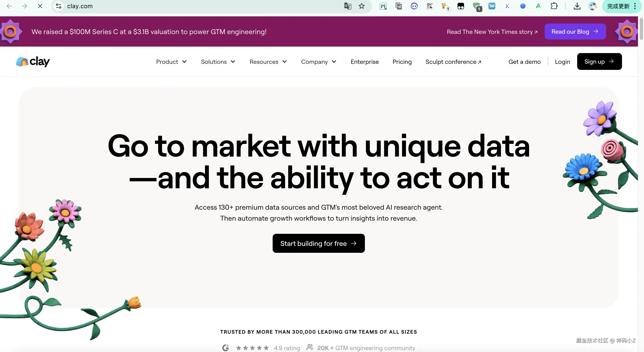Go to the Pricing page
The width and height of the screenshot is (644, 352).
pos(402,62)
